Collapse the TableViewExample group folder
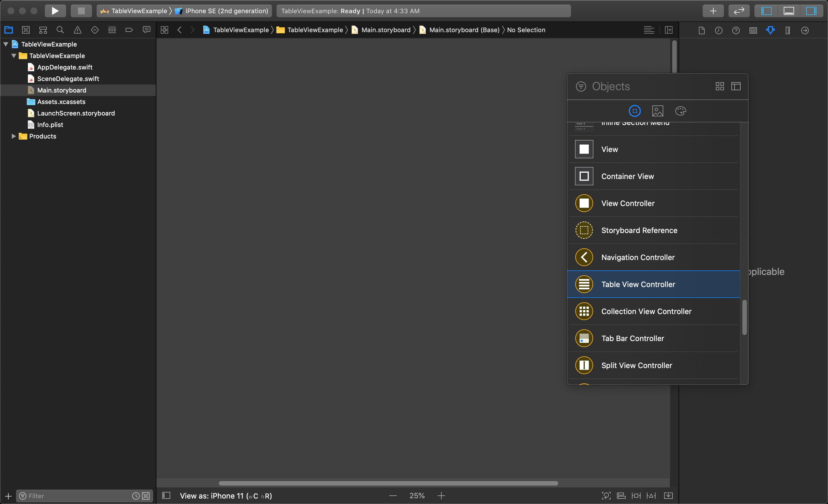The image size is (828, 504). pos(14,56)
